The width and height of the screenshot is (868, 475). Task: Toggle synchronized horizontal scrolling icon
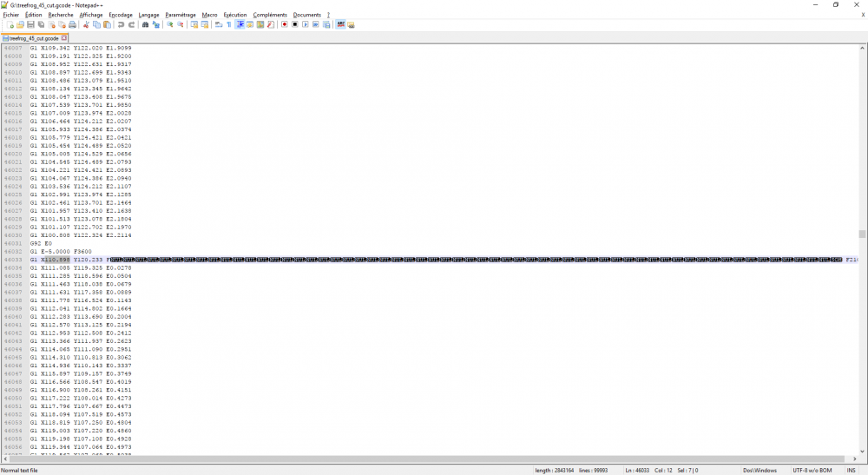[205, 24]
